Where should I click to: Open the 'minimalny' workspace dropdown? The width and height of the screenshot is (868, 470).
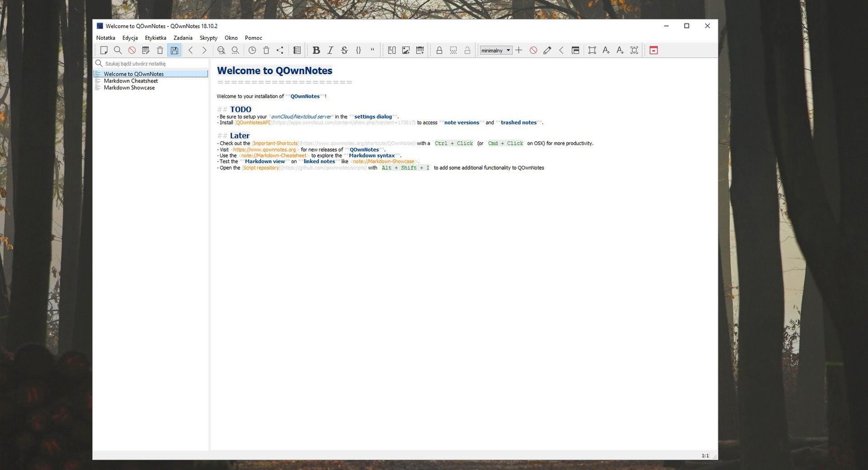click(496, 50)
